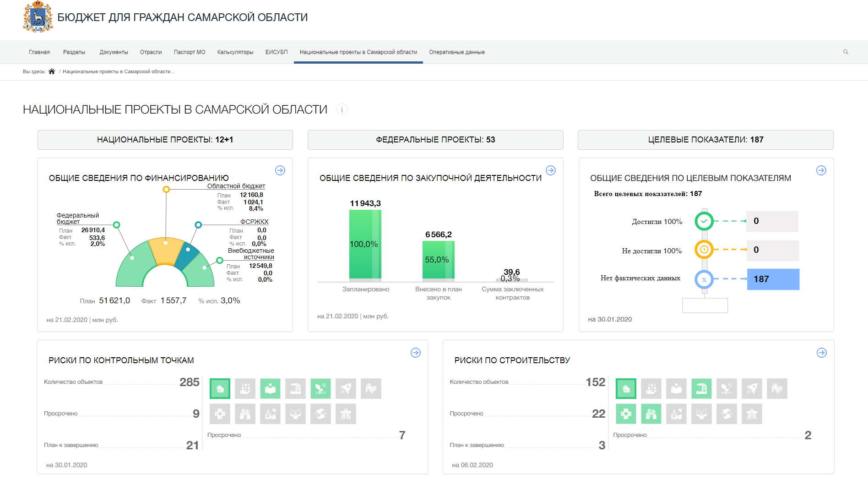
Task: Click the blue Нет фактических данных x icon
Action: (x=704, y=279)
